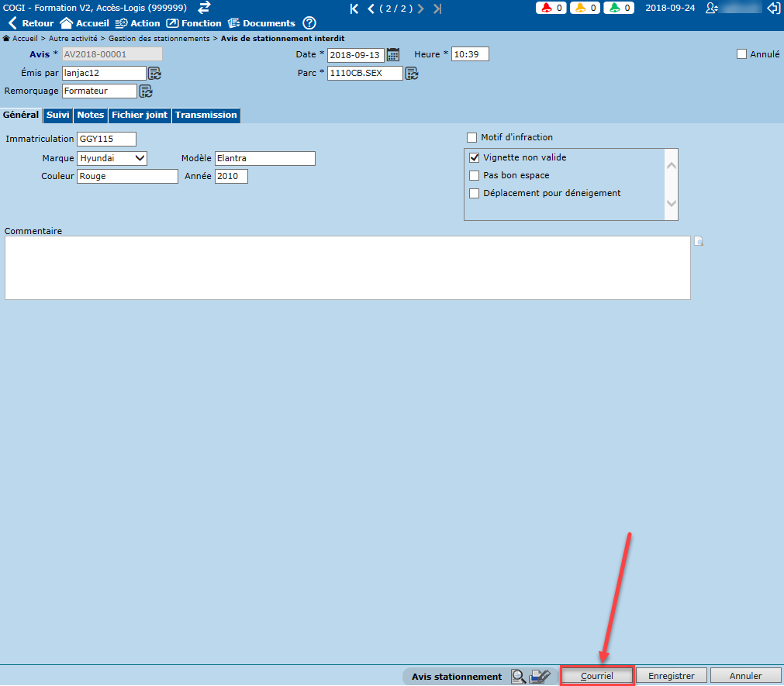This screenshot has height=686, width=784.
Task: Uncheck Vignette non valide
Action: [475, 157]
